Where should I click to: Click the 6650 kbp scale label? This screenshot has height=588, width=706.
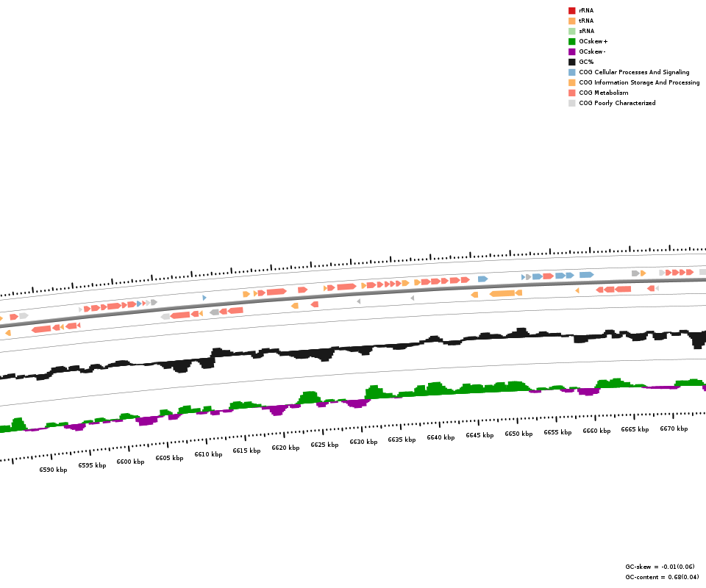pos(518,434)
